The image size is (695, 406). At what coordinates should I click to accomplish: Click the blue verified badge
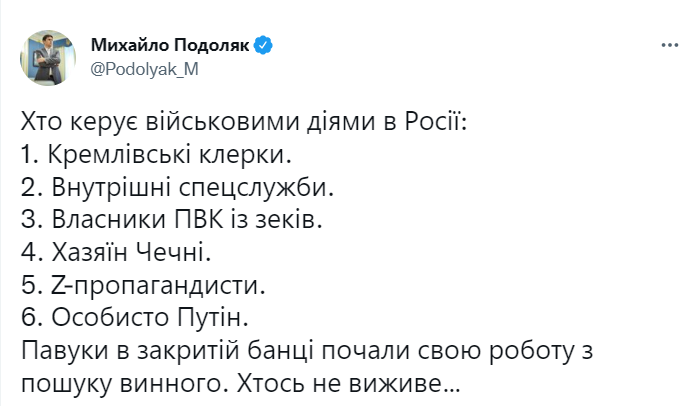[x=263, y=45]
